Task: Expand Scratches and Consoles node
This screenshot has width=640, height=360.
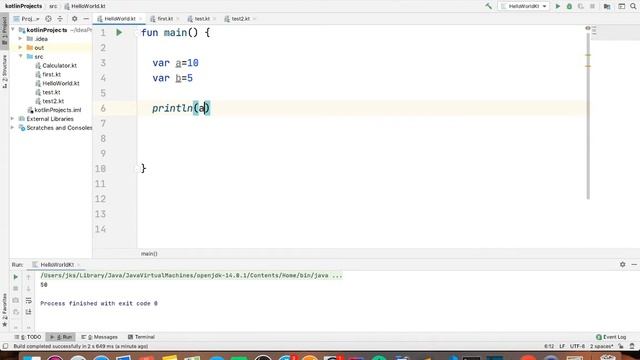Action: (x=13, y=128)
